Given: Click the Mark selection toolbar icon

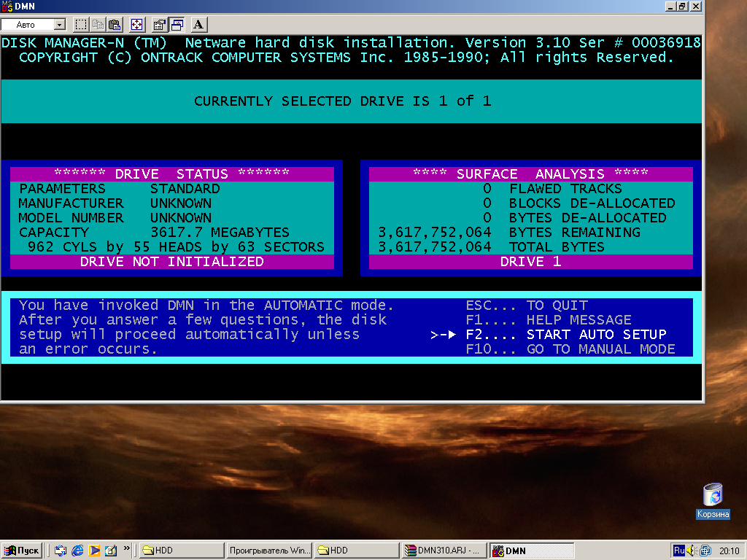Looking at the screenshot, I should tap(81, 25).
